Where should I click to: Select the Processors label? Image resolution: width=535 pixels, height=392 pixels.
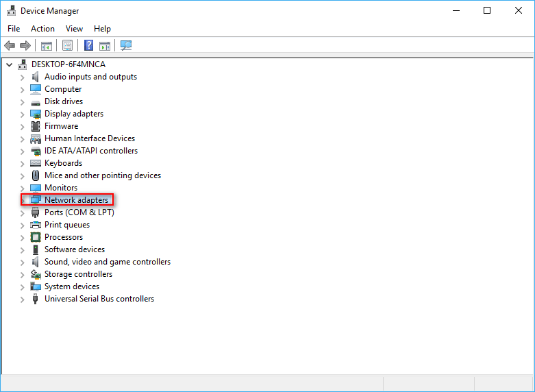pyautogui.click(x=64, y=237)
